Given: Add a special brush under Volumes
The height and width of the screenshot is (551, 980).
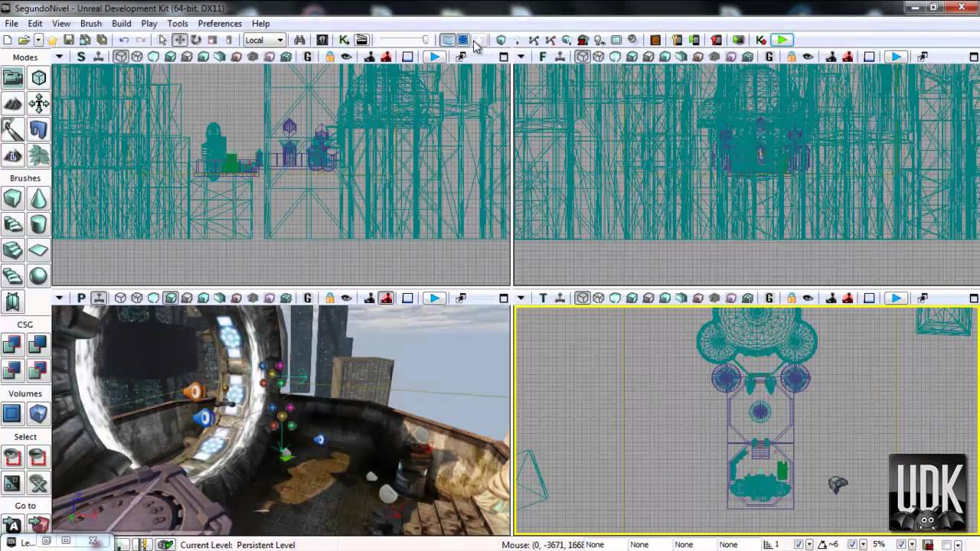Looking at the screenshot, I should coord(13,414).
